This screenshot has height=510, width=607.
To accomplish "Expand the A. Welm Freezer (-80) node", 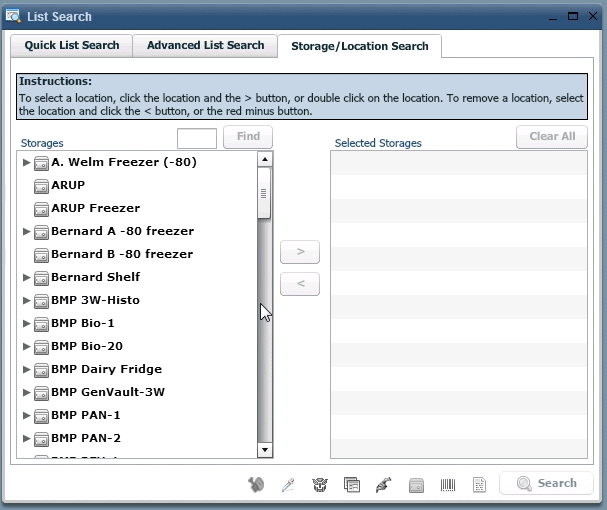I will click(26, 162).
